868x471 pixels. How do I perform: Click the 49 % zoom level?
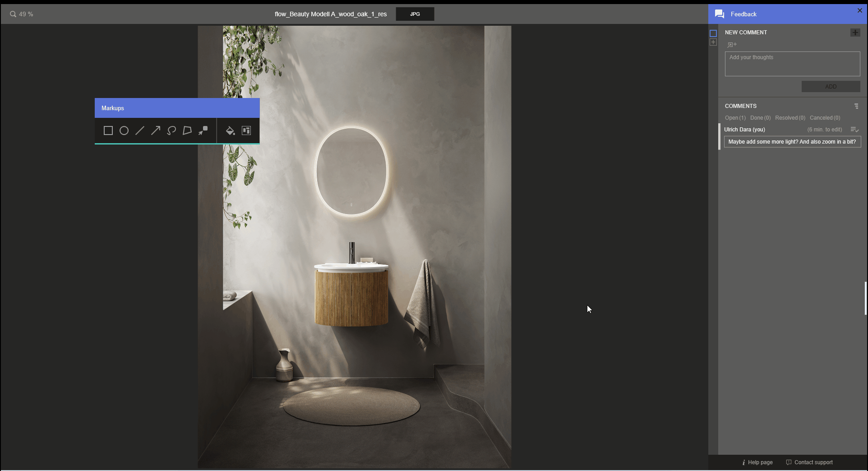pyautogui.click(x=26, y=14)
